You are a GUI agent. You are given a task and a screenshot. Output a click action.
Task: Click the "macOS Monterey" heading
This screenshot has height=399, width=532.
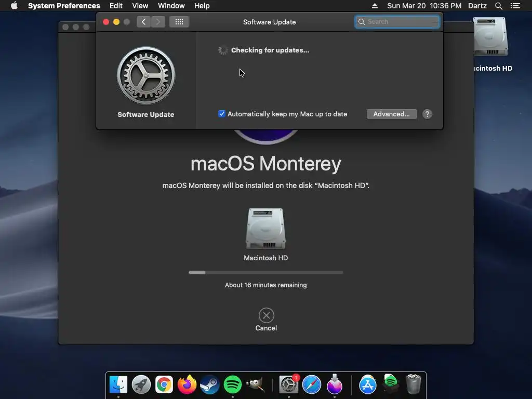coord(265,164)
